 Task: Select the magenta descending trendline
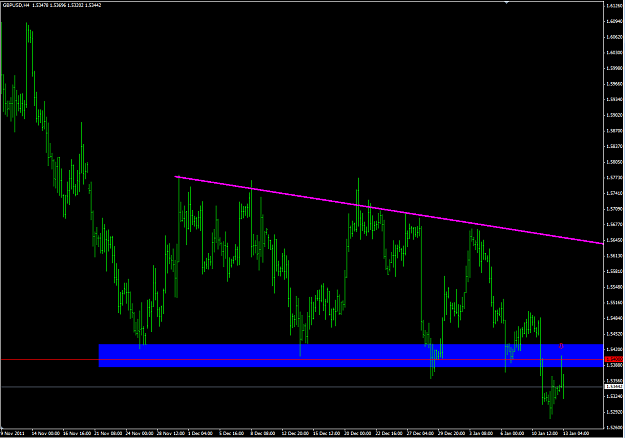click(389, 210)
